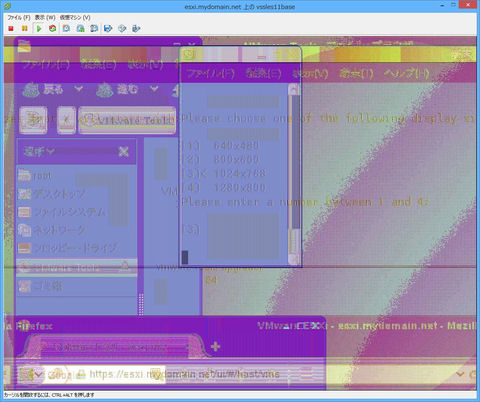Screen dimensions: 480x402
Task: Open the 仮想マシン (V) menu
Action: click(x=75, y=17)
